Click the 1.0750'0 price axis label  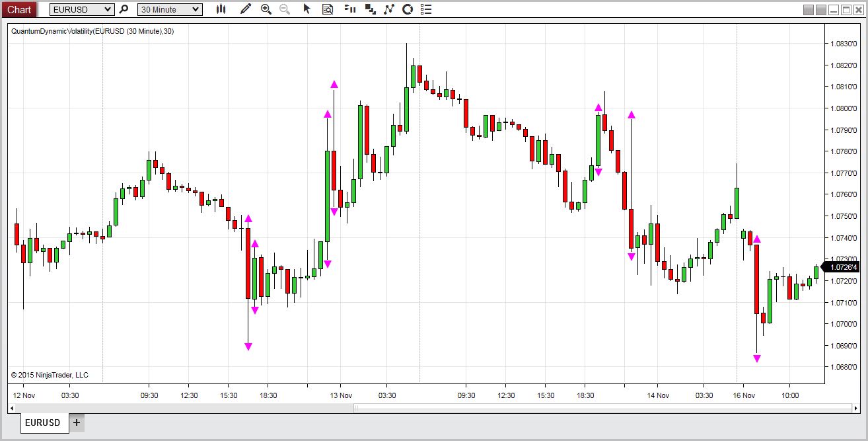(843, 216)
